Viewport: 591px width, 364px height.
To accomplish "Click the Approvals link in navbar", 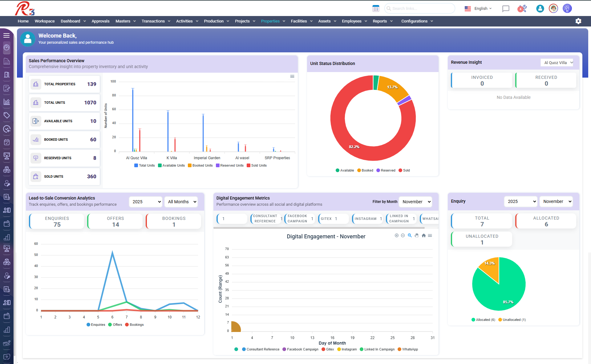I will [x=100, y=21].
